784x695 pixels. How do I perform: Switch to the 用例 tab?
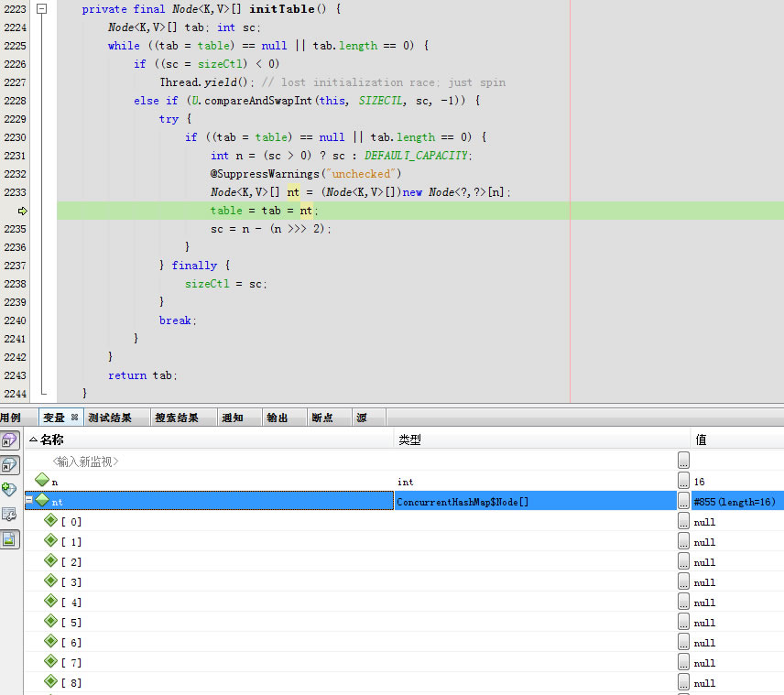click(x=10, y=418)
